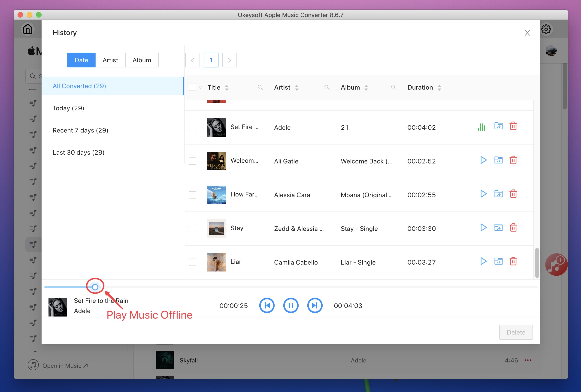Open more options for Skyfall
The height and width of the screenshot is (392, 581).
[x=528, y=360]
